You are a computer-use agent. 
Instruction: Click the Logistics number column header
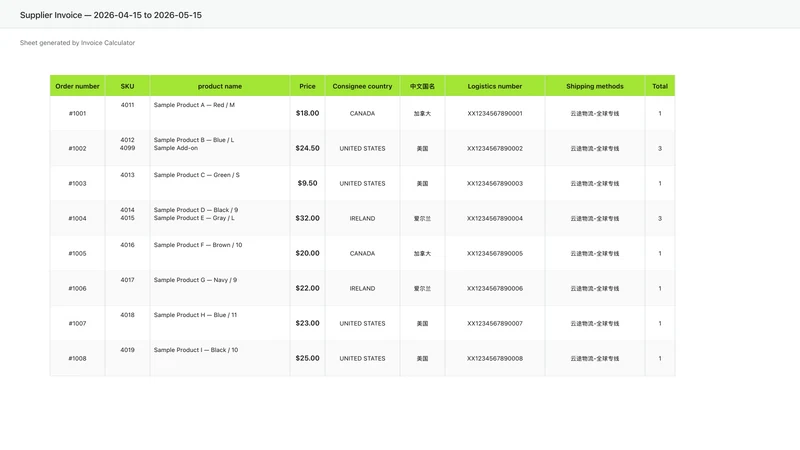pos(495,86)
